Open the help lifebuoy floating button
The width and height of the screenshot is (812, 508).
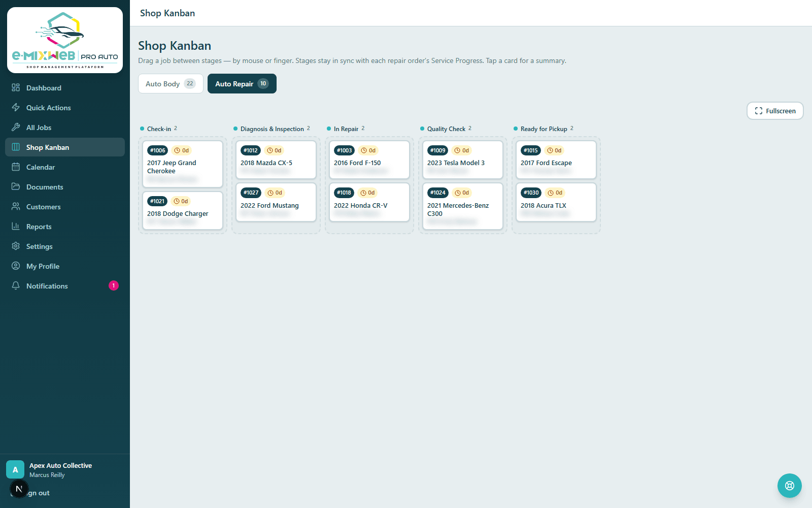[790, 486]
